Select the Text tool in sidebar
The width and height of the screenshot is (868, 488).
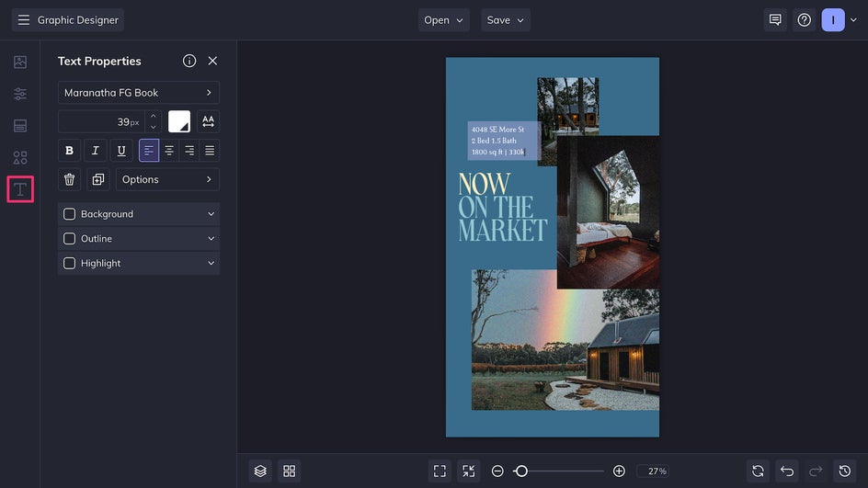click(20, 189)
